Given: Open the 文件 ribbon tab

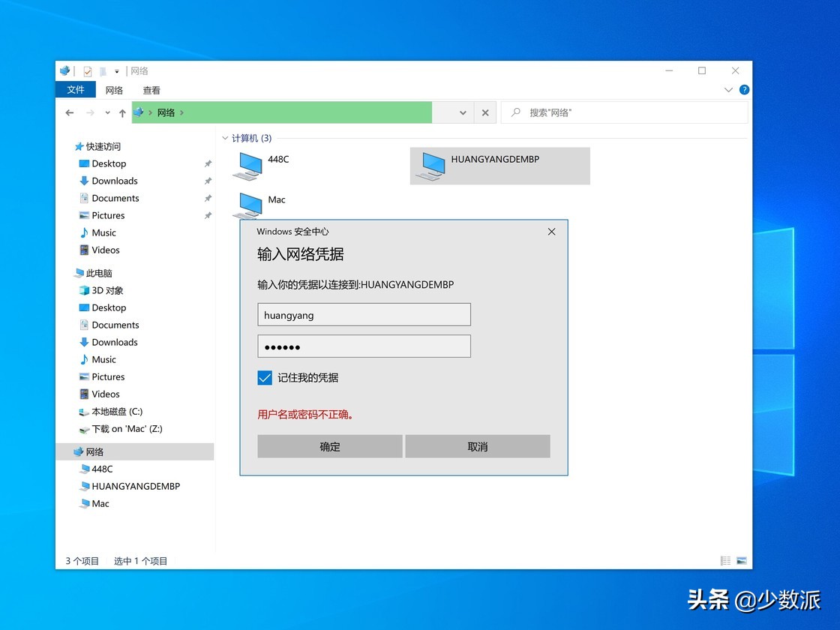Looking at the screenshot, I should (76, 89).
